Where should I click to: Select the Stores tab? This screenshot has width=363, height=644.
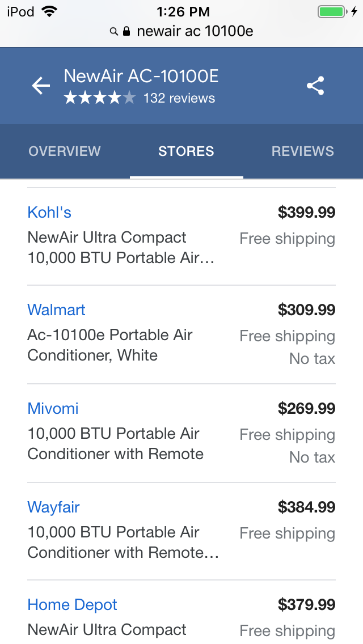[186, 151]
